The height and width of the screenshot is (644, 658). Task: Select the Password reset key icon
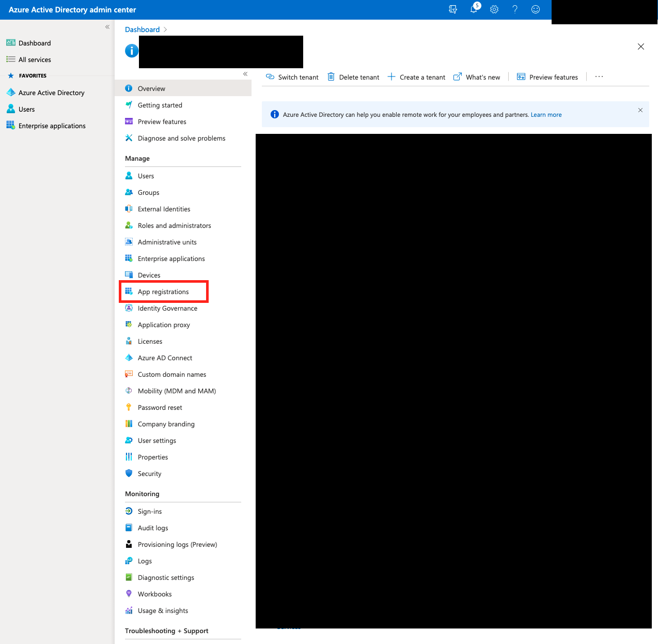click(129, 407)
